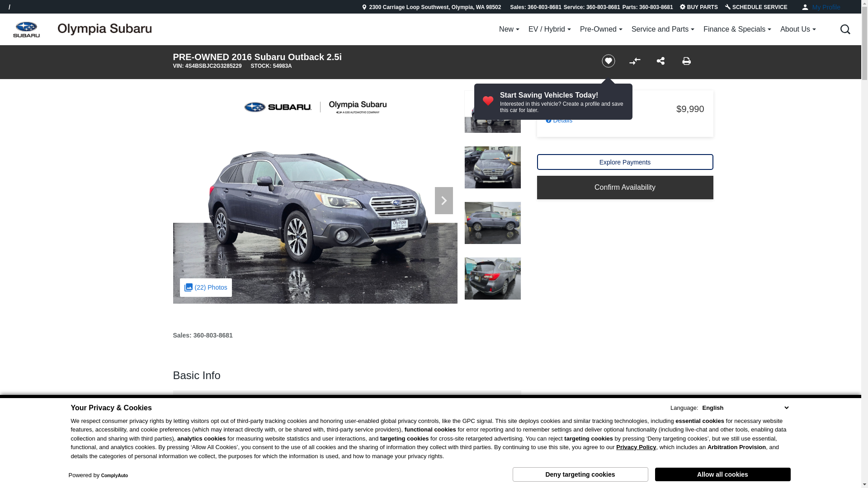
Task: Open the compare vehicles icon
Action: click(635, 61)
